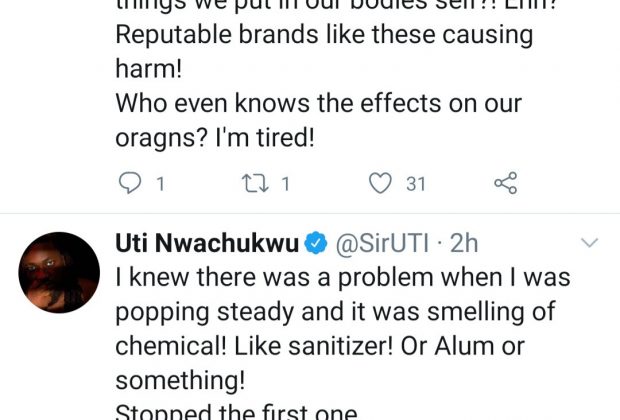Open Uti Nwachukwu's profile picture
This screenshot has height=420, width=620.
tap(60, 273)
